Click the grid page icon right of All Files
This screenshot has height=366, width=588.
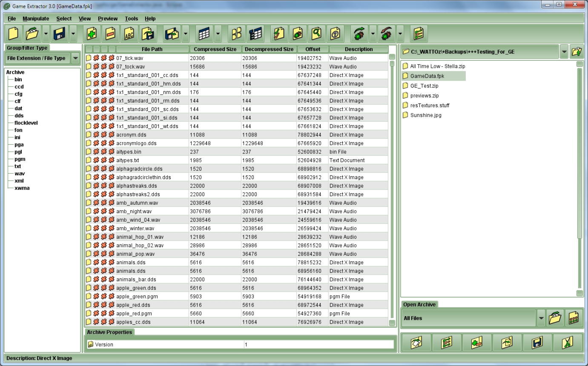(574, 318)
